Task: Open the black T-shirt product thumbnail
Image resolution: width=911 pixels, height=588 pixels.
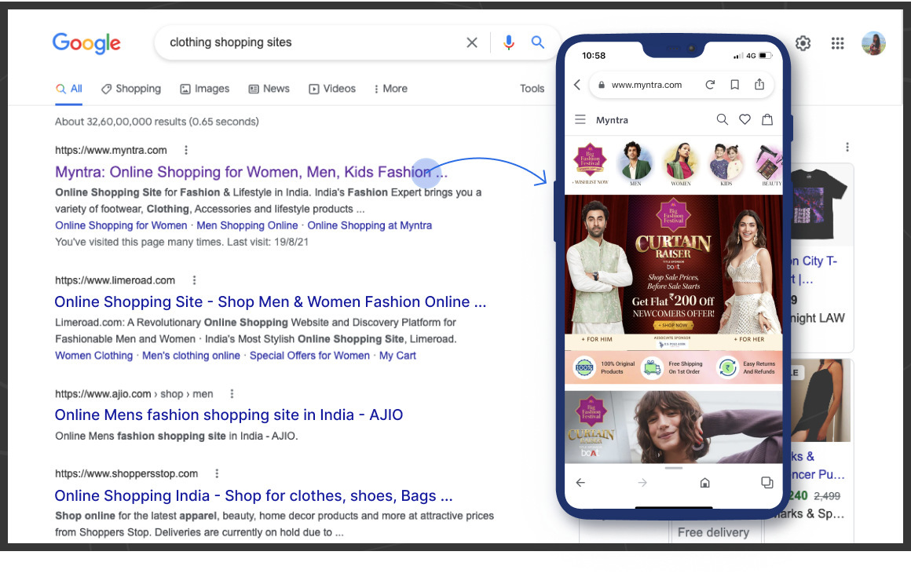Action: pos(821,205)
